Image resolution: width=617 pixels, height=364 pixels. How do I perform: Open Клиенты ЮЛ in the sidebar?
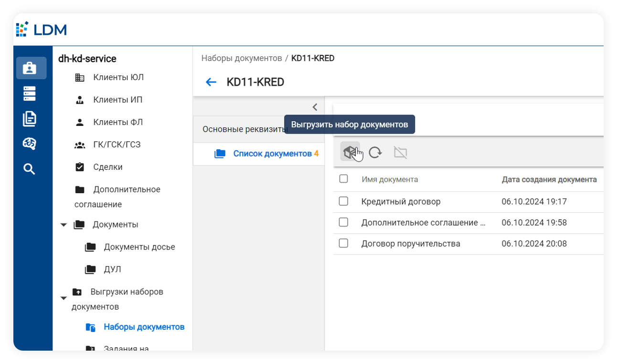click(118, 77)
